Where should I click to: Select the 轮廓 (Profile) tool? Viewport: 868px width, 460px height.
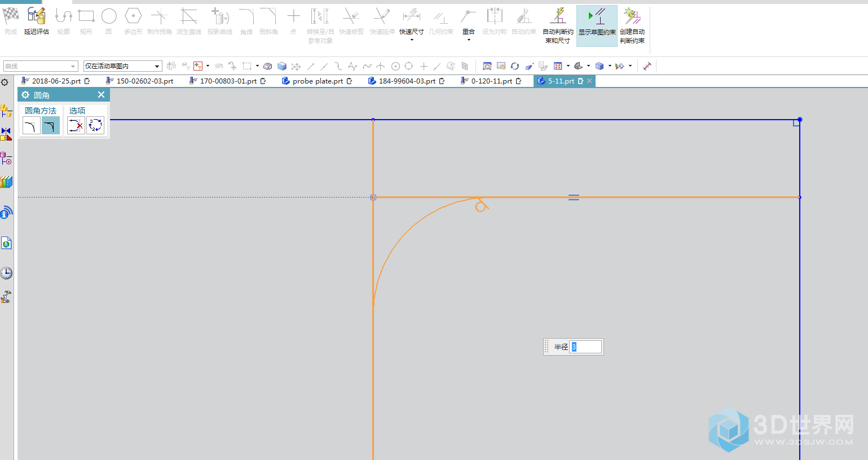pos(64,21)
